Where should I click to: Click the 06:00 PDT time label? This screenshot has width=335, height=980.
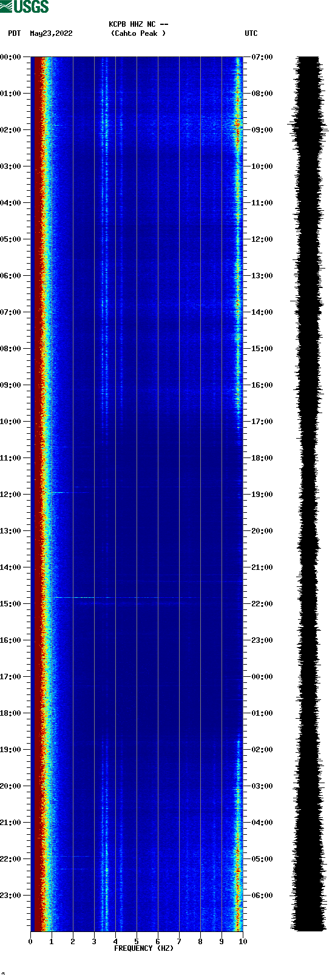click(11, 276)
